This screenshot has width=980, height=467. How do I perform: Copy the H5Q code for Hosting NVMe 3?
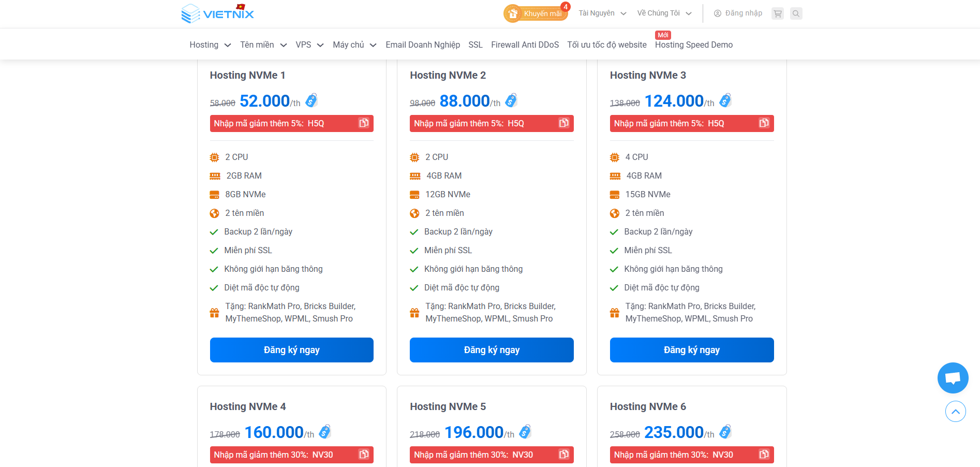[764, 123]
